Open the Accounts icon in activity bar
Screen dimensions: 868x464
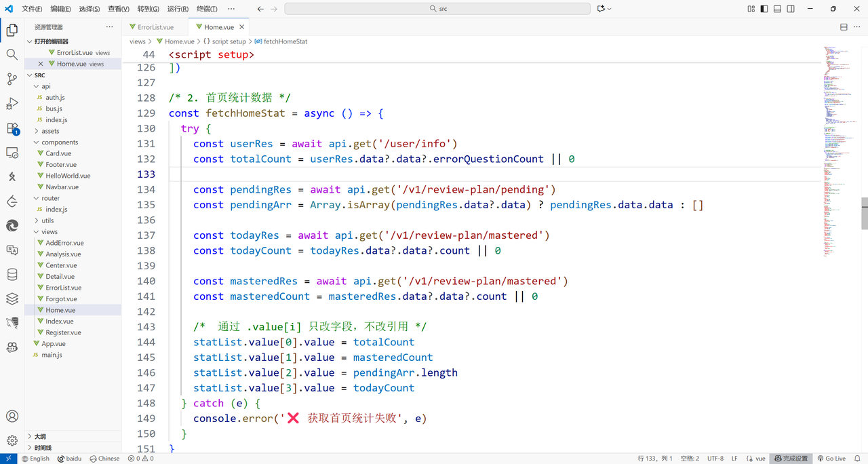[12, 417]
